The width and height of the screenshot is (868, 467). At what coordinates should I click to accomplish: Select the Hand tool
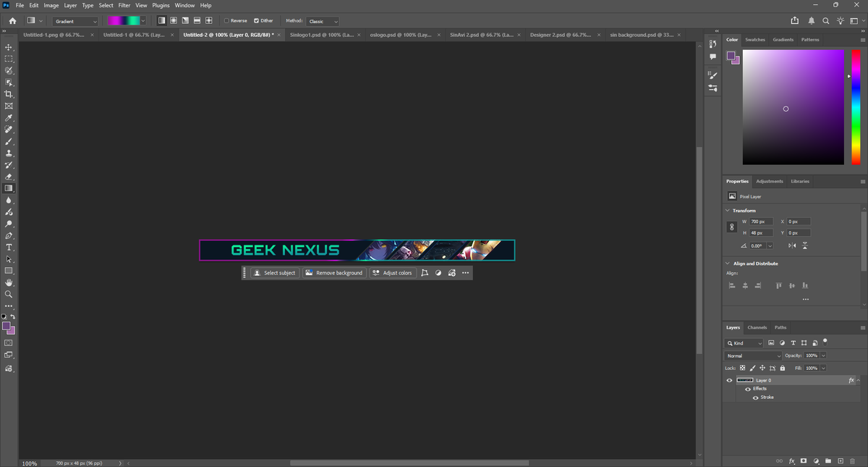[x=9, y=282]
